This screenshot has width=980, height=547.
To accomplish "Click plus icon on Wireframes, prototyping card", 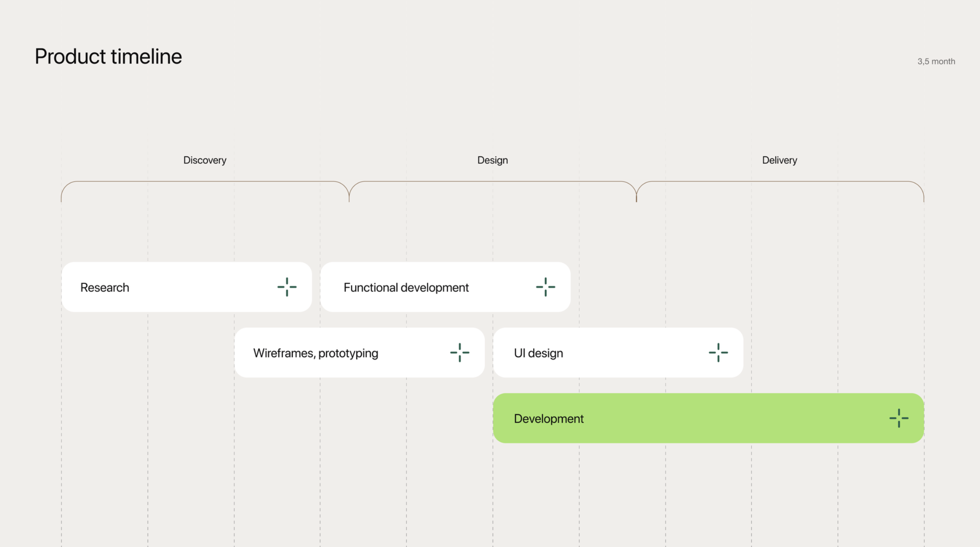I will click(460, 353).
